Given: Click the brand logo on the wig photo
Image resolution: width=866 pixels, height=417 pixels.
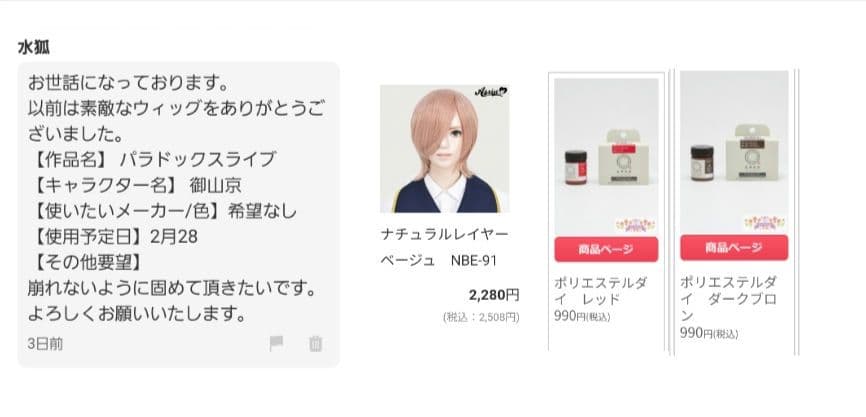Looking at the screenshot, I should click(490, 92).
